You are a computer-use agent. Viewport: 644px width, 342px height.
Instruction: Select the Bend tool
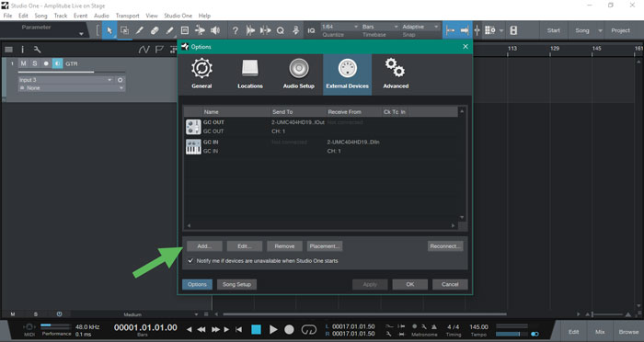click(x=200, y=30)
